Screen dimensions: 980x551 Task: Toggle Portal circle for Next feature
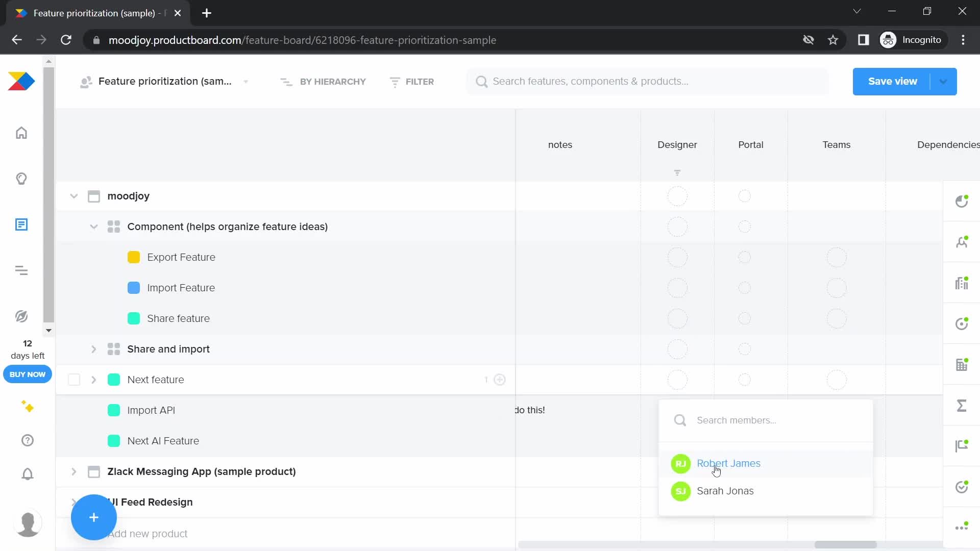coord(745,380)
